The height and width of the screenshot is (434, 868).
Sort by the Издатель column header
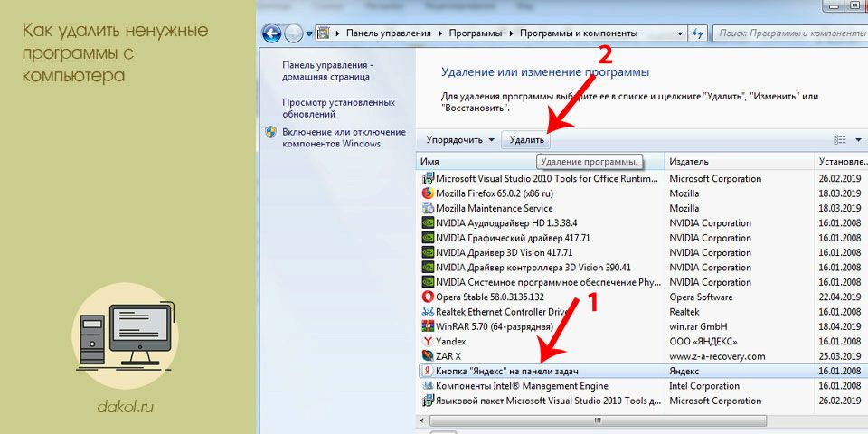(x=740, y=162)
